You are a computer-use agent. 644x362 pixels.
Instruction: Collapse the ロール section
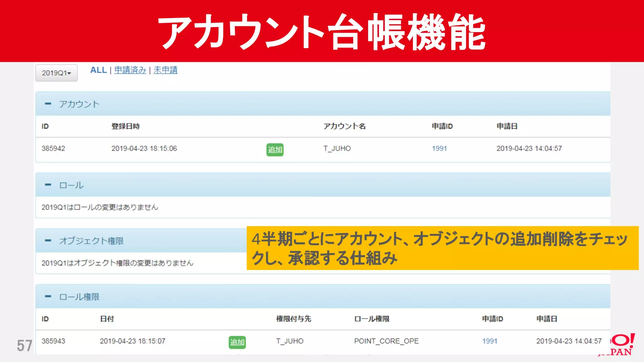[x=48, y=185]
